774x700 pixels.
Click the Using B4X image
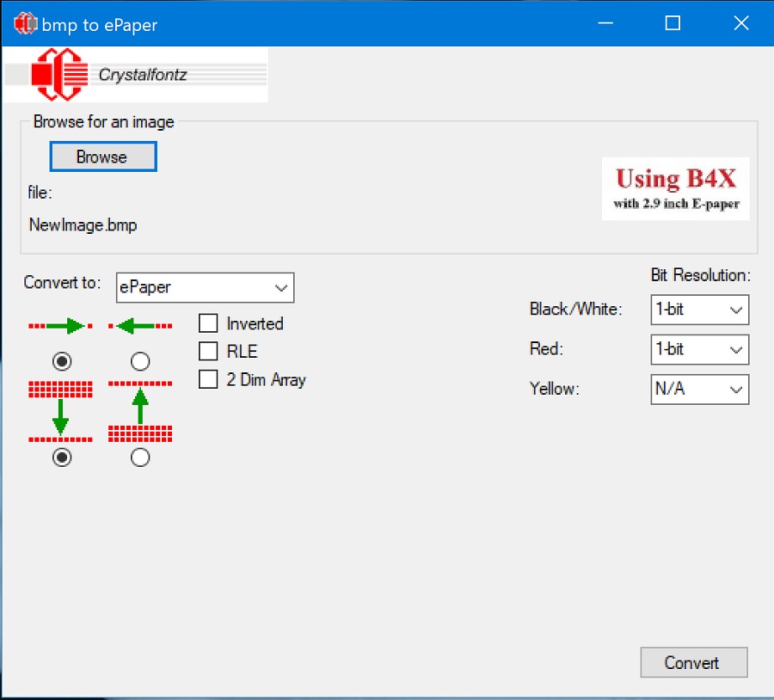pyautogui.click(x=675, y=188)
